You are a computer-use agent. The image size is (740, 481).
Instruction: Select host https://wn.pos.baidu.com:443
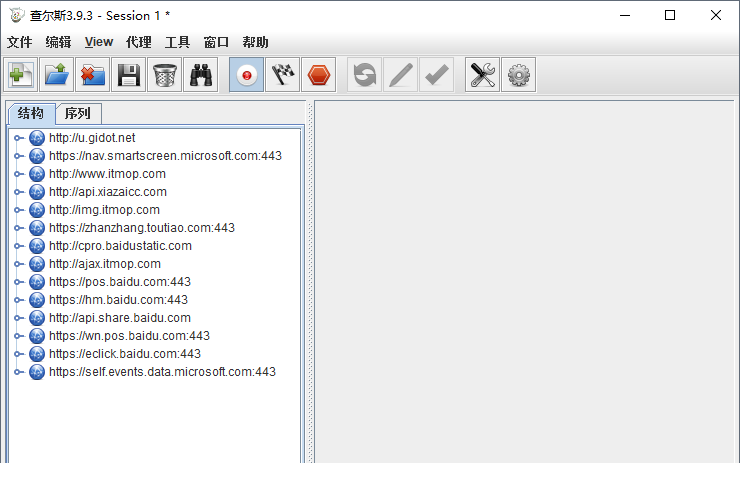[x=129, y=336]
